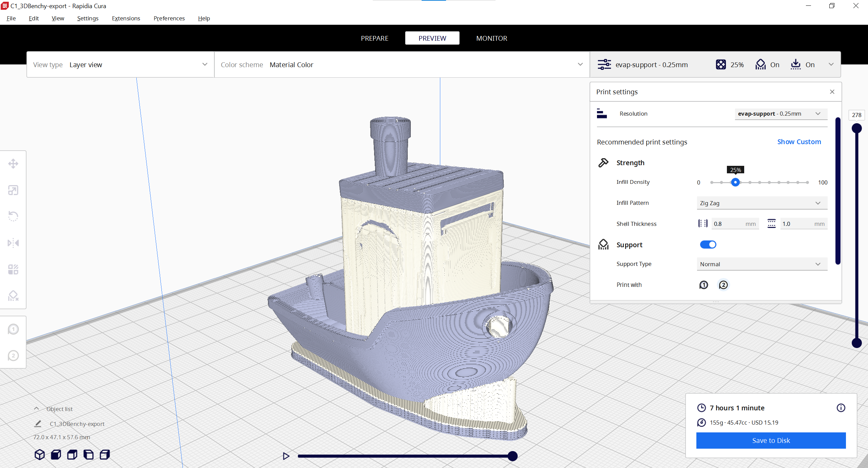Click the Show Custom link
The image size is (868, 468).
click(x=799, y=142)
